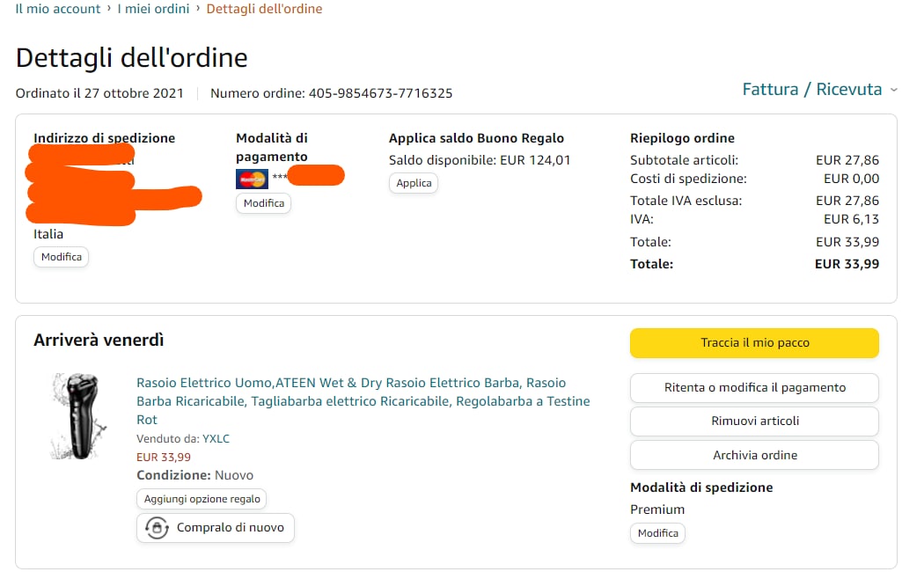Navigate to I miei ordini breadcrumb
Image resolution: width=924 pixels, height=579 pixels.
pos(154,9)
